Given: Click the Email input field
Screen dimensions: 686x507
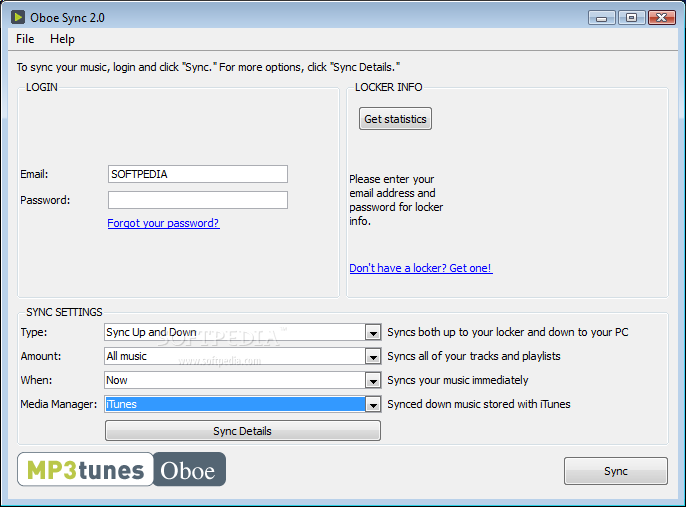Looking at the screenshot, I should (x=198, y=174).
